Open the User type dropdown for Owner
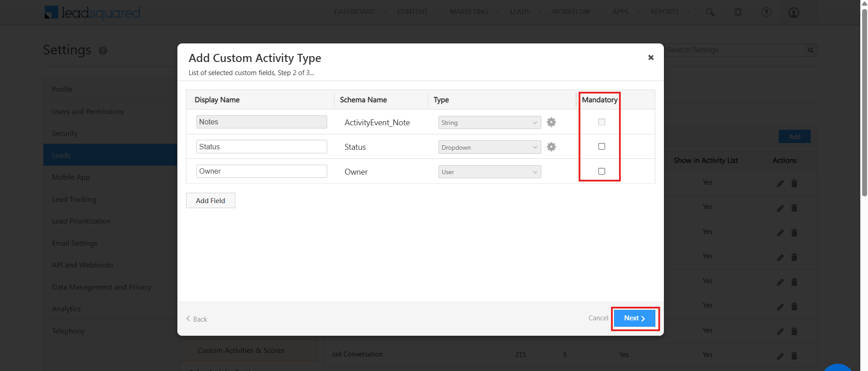 point(490,172)
